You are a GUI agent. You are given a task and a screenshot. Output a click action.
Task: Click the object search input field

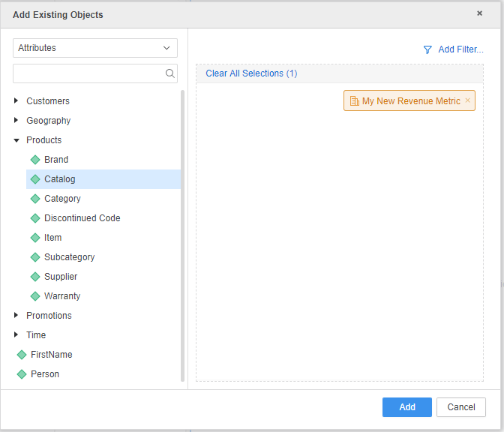point(88,73)
